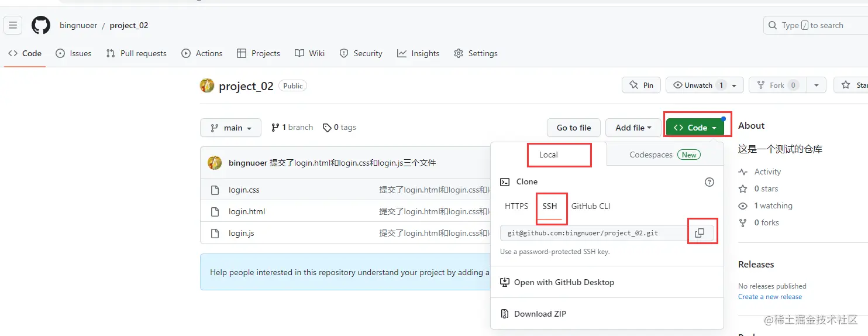Open the login.css file
Image resolution: width=868 pixels, height=336 pixels.
tap(244, 190)
